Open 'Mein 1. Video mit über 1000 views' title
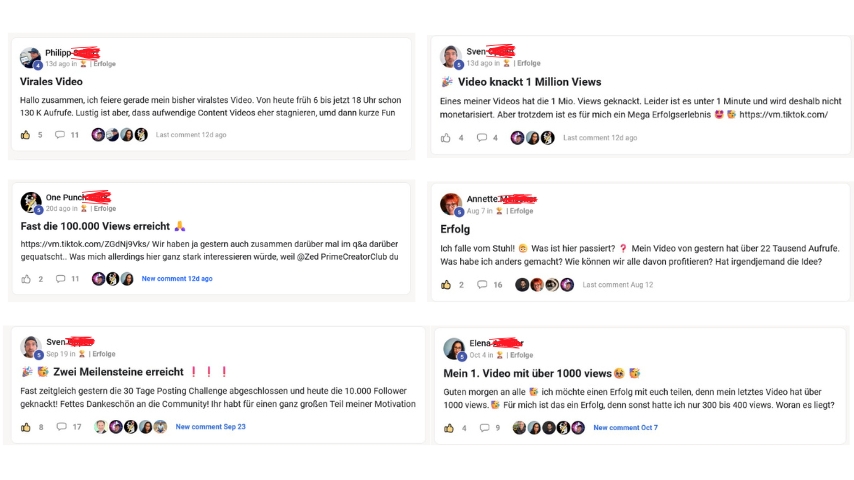 pos(528,373)
